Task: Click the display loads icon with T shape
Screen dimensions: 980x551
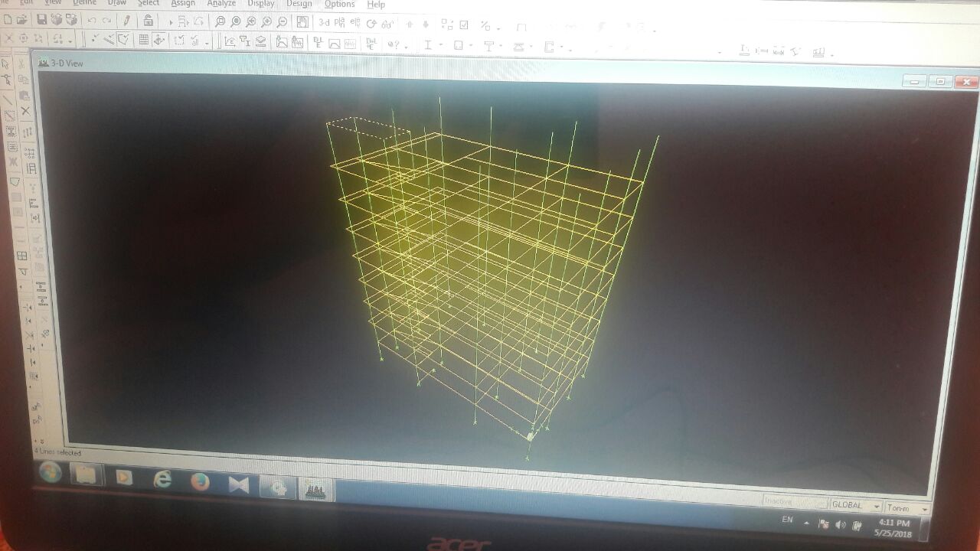Action: tap(245, 42)
